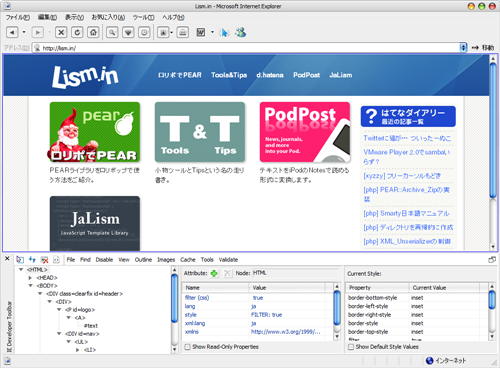Screen dimensions: 500x368
Task: Click the red-crossed developer toolbar icon
Action: [x=44, y=259]
